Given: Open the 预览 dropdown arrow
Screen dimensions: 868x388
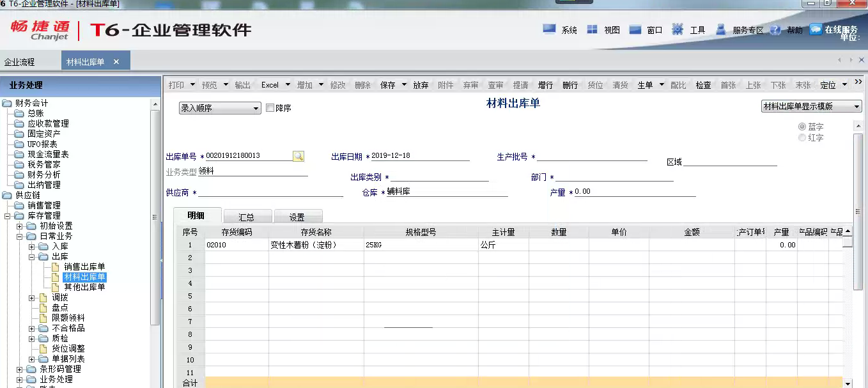Looking at the screenshot, I should point(226,85).
